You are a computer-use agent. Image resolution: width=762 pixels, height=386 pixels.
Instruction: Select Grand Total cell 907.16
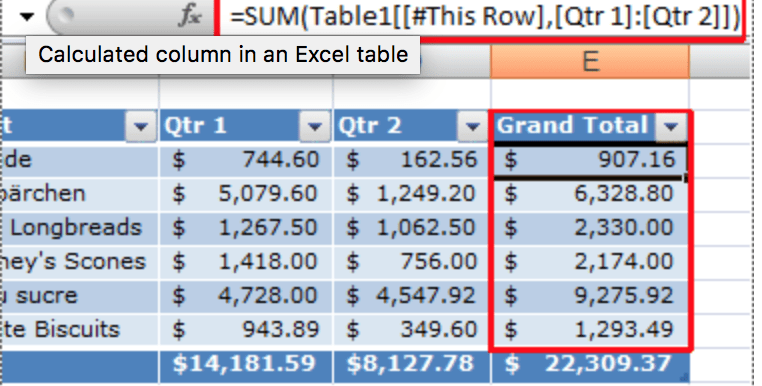[x=590, y=160]
